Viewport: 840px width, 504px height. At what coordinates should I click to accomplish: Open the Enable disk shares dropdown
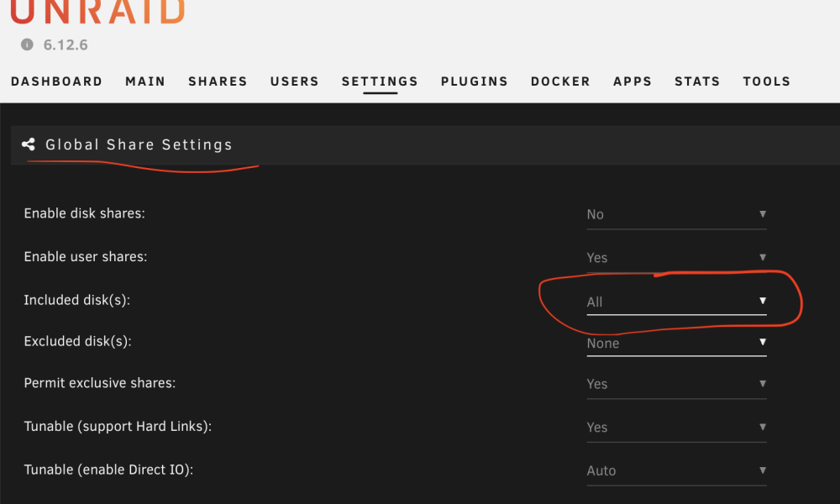click(x=676, y=215)
